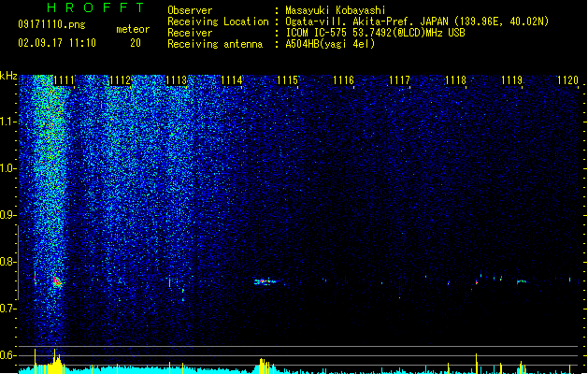Click the 1118 time marker
588x374 pixels.
455,80
